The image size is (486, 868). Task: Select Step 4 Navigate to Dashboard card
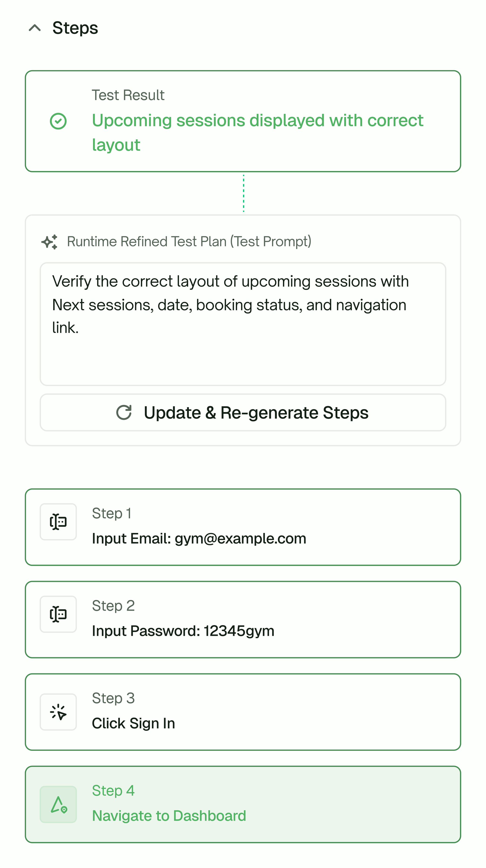pos(243,805)
